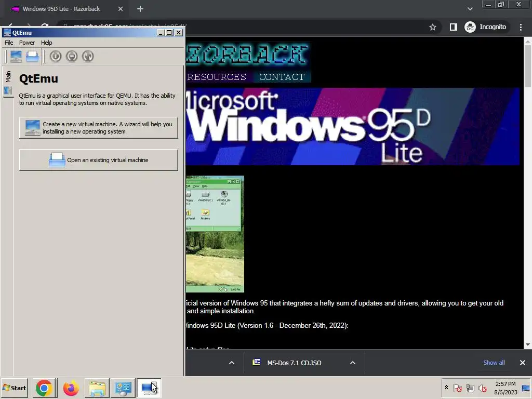Open Firefox from the taskbar
This screenshot has width=532, height=399.
click(x=71, y=388)
